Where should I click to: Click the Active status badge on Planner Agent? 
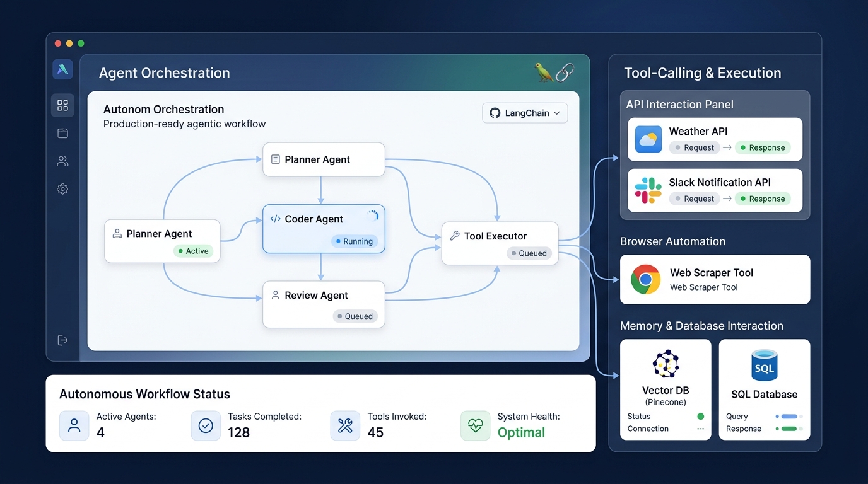coord(193,251)
